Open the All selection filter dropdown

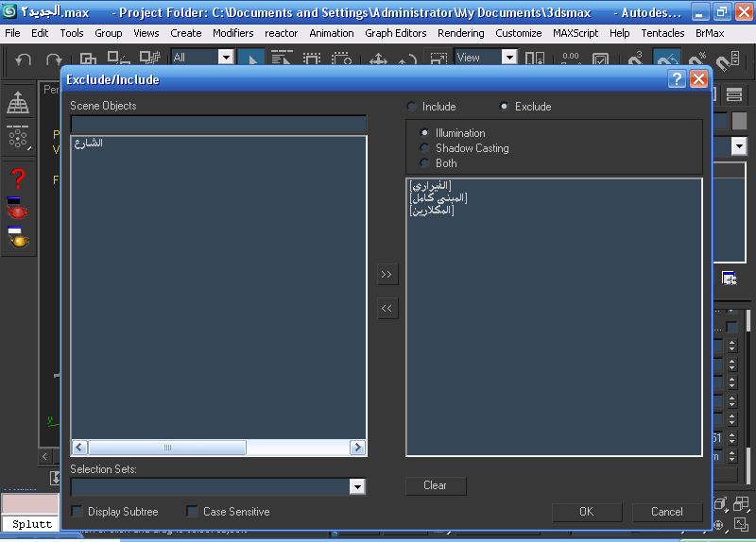pyautogui.click(x=226, y=58)
